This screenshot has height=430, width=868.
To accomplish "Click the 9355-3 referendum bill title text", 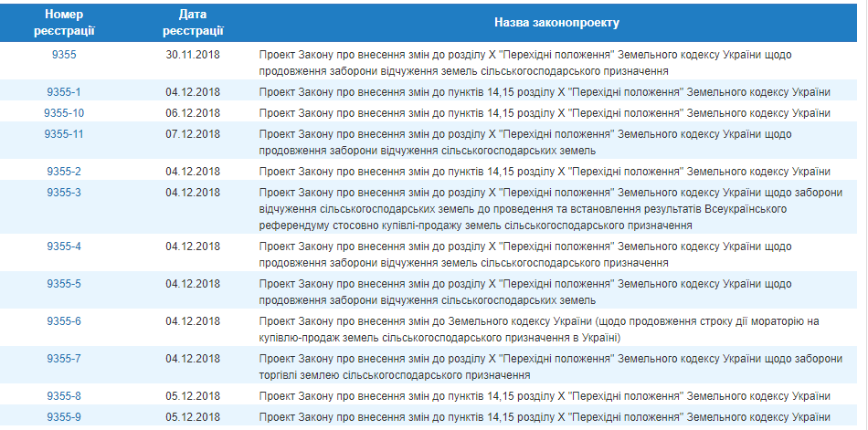I will (x=550, y=209).
